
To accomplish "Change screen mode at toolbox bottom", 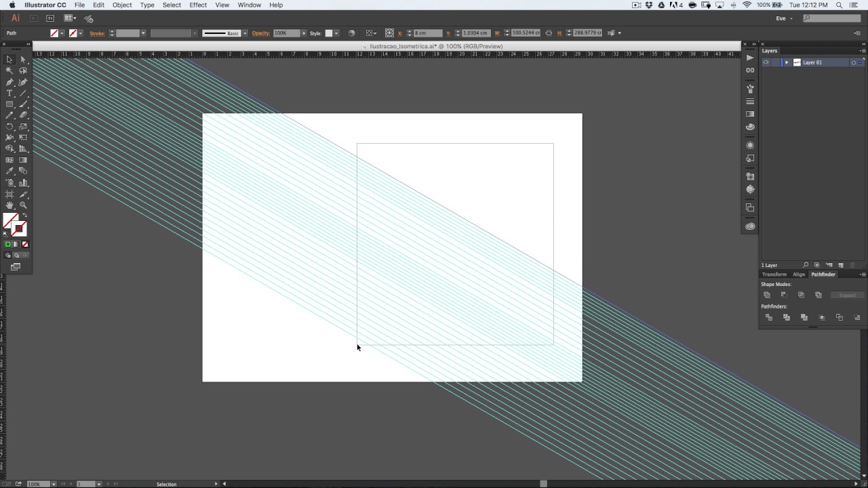I will click(16, 267).
